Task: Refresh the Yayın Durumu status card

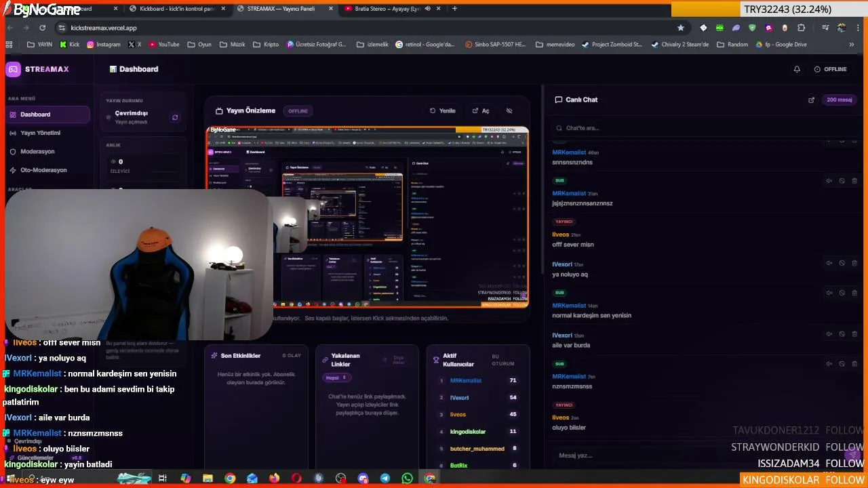Action: click(x=175, y=117)
